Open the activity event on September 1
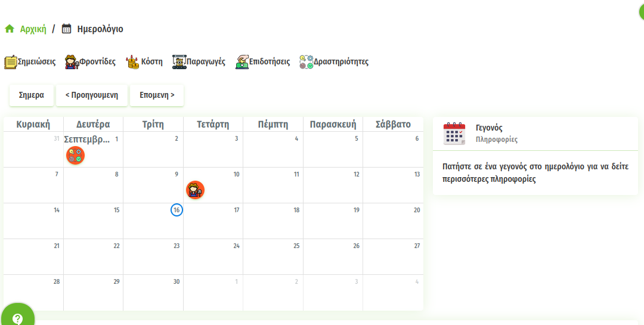Viewport: 644px width, 325px height. [x=75, y=155]
